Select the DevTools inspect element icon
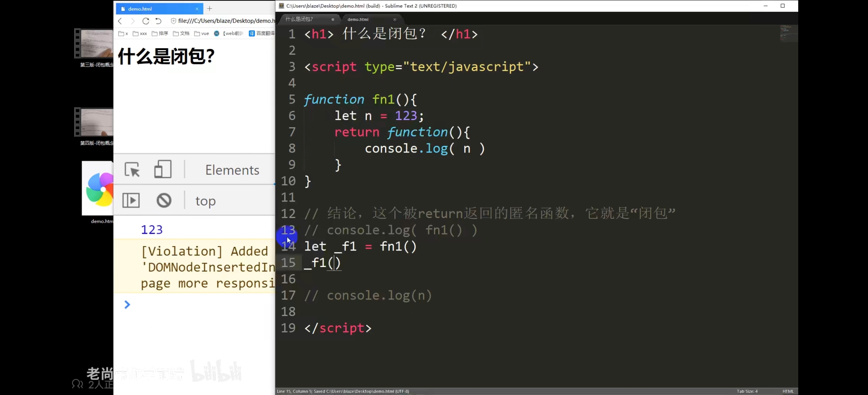 (132, 170)
